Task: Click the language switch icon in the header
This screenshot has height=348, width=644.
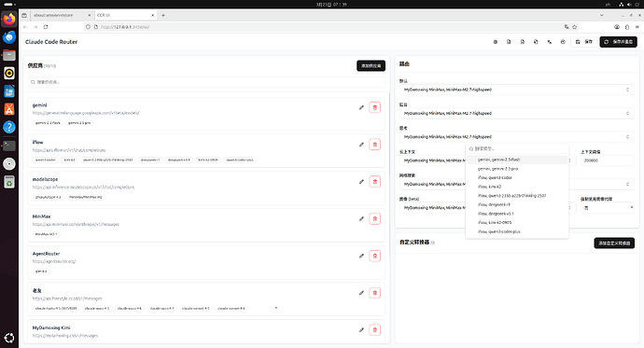Action: coord(550,42)
